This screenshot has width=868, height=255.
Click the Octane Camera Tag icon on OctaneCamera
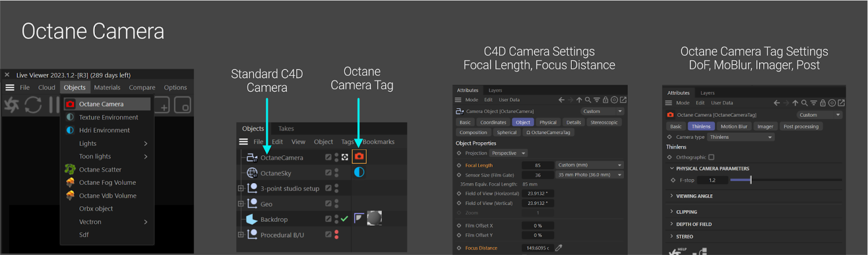click(x=359, y=157)
